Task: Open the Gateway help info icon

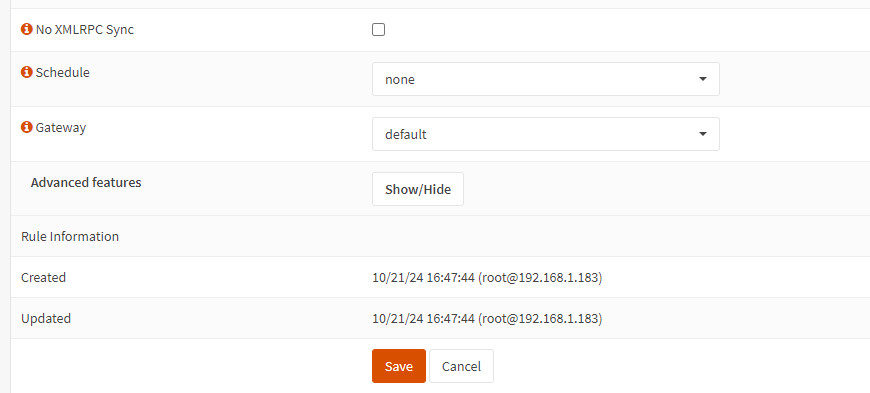Action: click(x=27, y=127)
